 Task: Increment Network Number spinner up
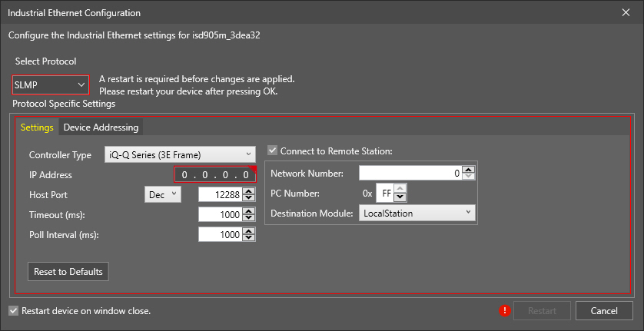click(469, 171)
